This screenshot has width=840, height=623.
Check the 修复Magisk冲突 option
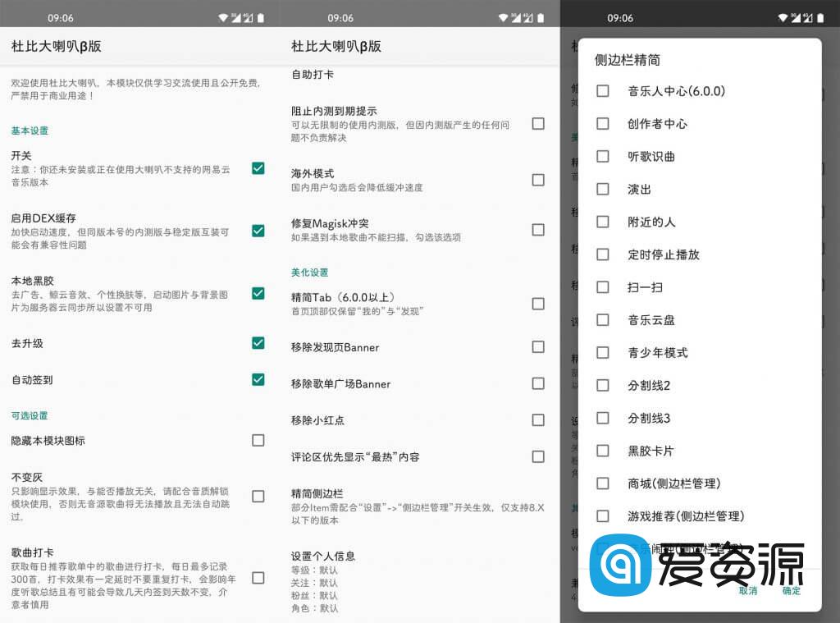pyautogui.click(x=538, y=230)
